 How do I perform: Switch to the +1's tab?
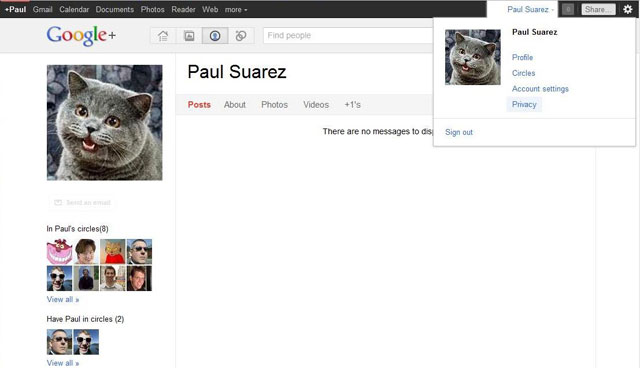(x=352, y=105)
